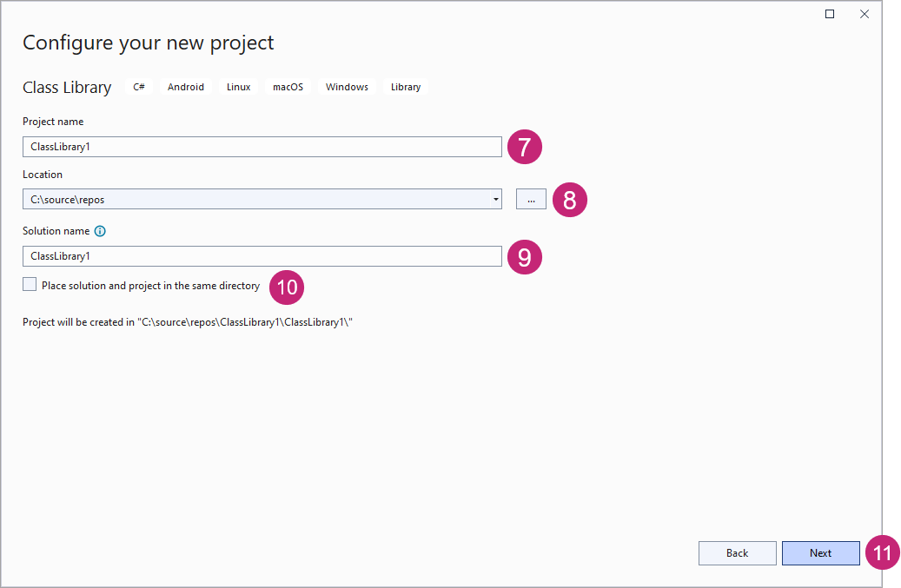Expand the Location dropdown arrow
This screenshot has height=588, width=901.
click(x=495, y=200)
